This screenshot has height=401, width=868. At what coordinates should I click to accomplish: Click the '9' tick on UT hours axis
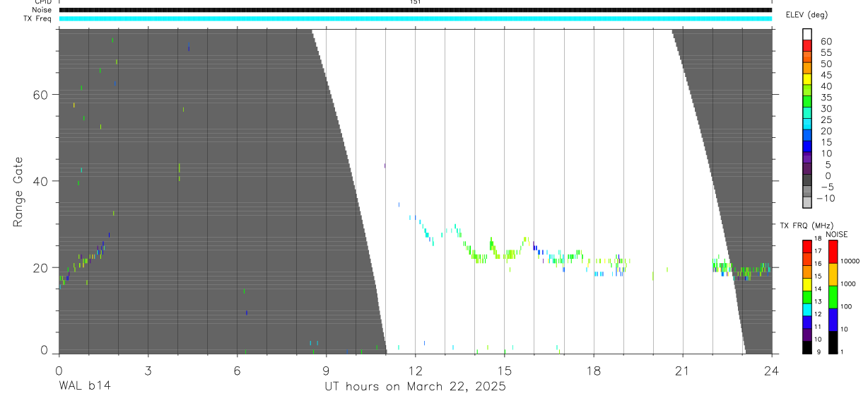[x=326, y=370]
